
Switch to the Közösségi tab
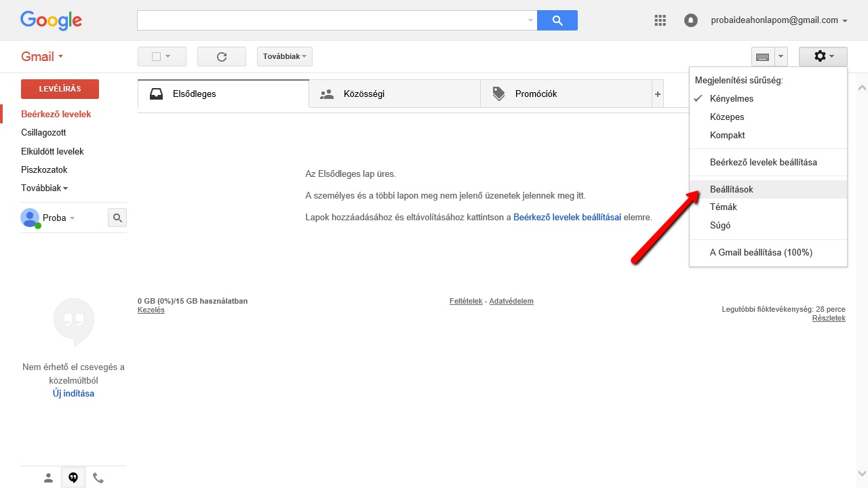coord(395,94)
